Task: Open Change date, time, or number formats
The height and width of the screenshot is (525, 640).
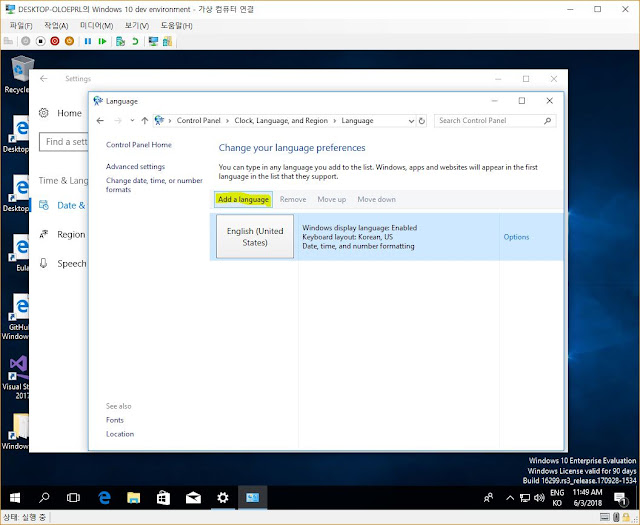Action: (154, 185)
